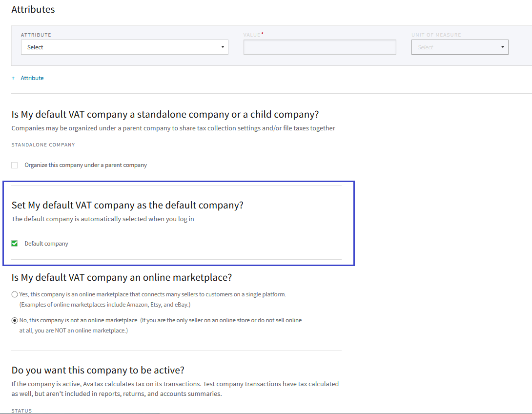
Task: Click the plus icon beside Attribute
Action: click(x=13, y=78)
